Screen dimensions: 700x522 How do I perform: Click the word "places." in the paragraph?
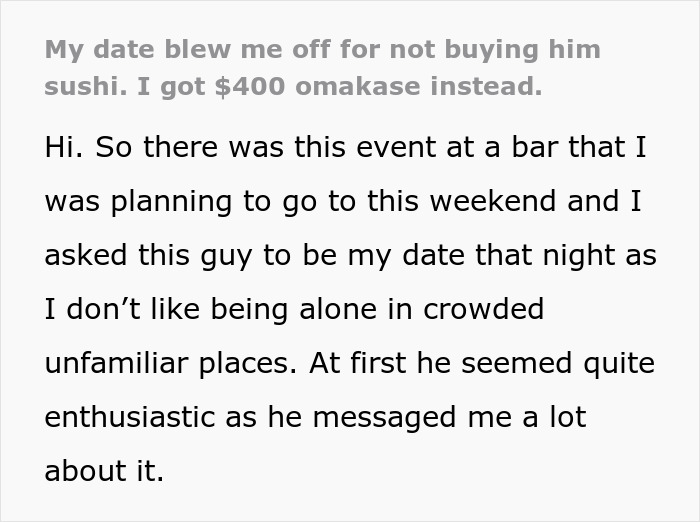click(248, 364)
